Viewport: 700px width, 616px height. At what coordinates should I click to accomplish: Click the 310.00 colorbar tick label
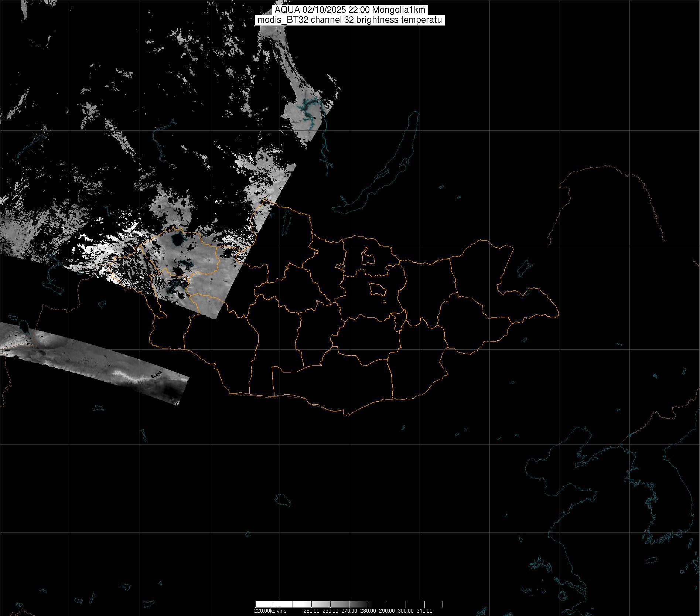pos(424,611)
